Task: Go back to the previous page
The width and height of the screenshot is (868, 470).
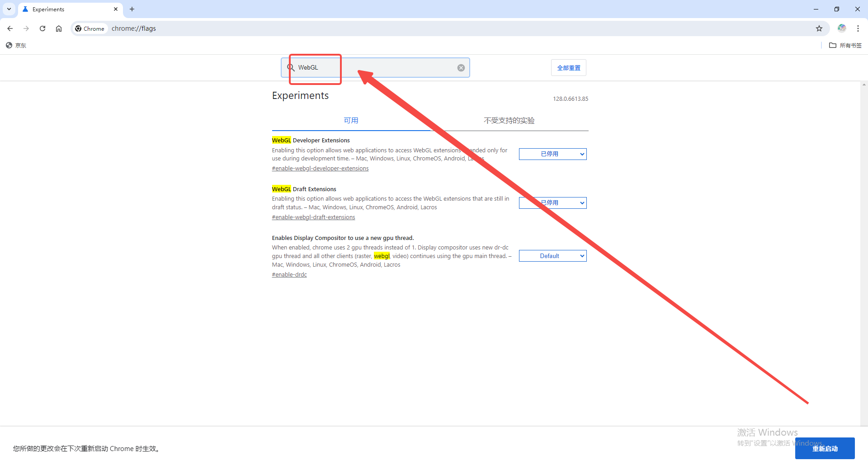Action: pos(10,28)
